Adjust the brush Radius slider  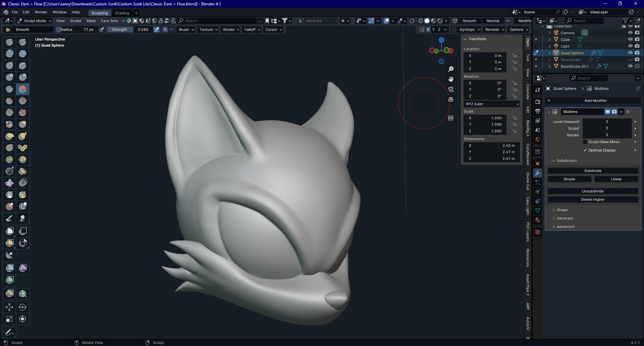(77, 30)
